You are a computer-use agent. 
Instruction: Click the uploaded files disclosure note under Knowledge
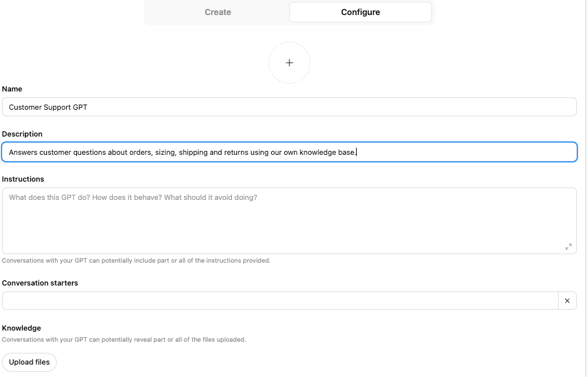pyautogui.click(x=123, y=339)
